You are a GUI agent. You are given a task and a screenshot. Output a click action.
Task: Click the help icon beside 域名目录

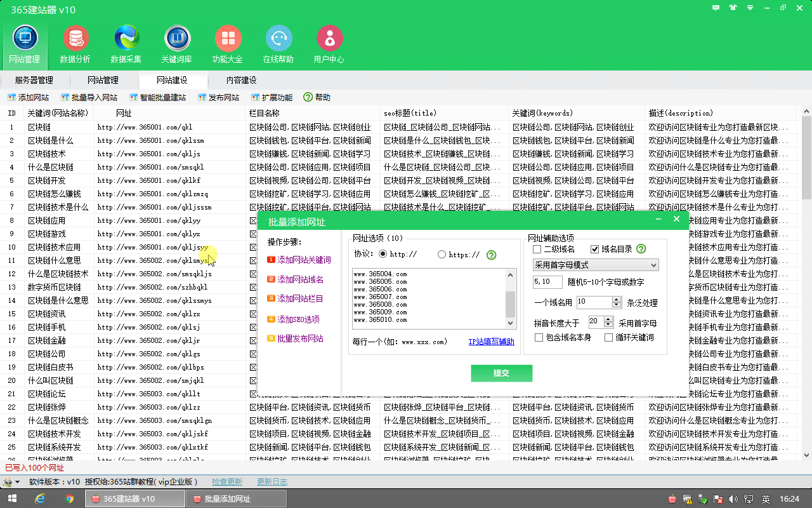(641, 249)
